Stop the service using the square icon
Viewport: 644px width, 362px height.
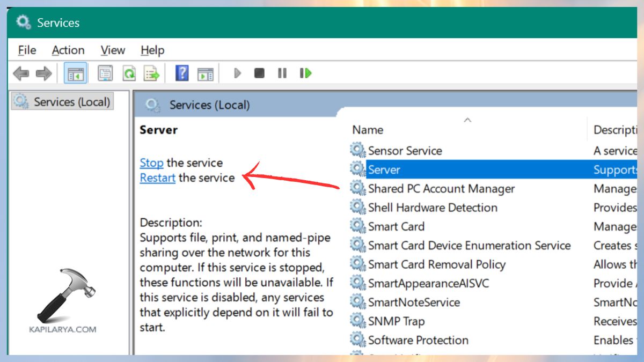pyautogui.click(x=259, y=73)
